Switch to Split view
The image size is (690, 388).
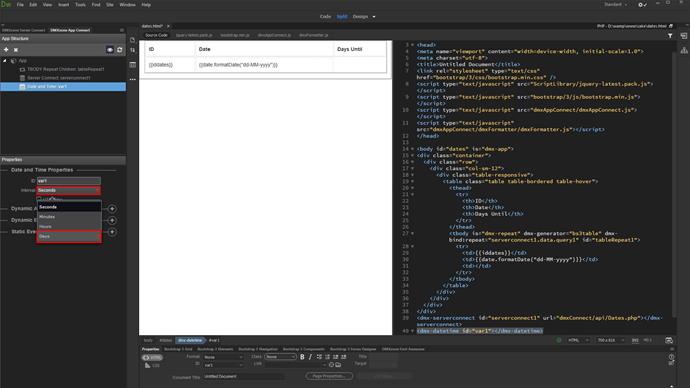pyautogui.click(x=342, y=17)
